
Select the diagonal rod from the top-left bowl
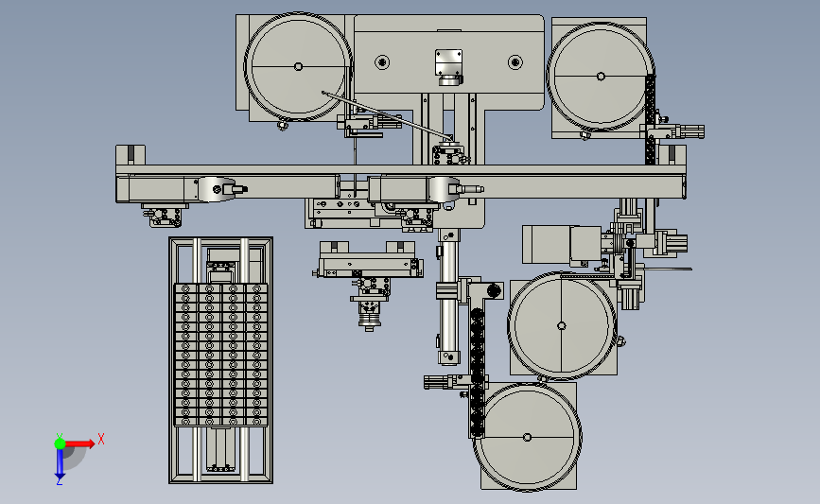point(387,116)
